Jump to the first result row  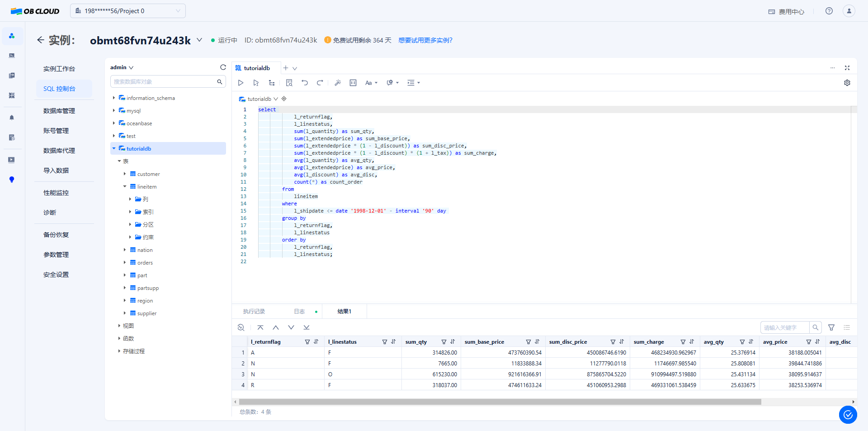[260, 327]
